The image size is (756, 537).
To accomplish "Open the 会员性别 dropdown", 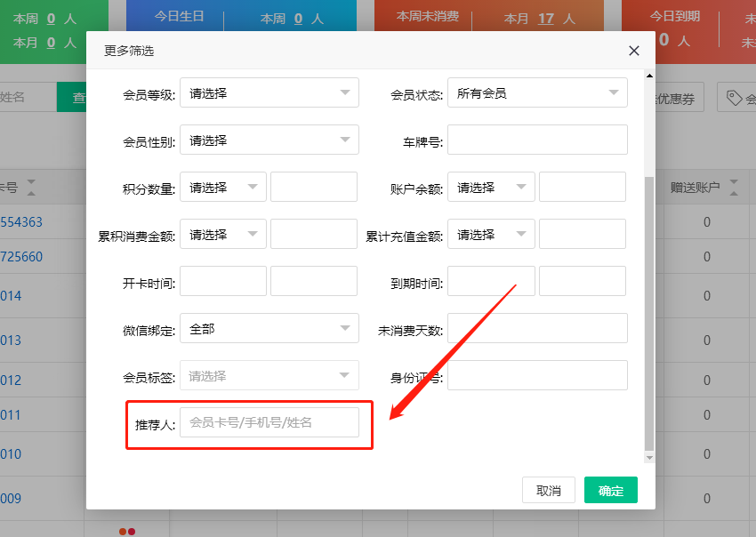I will click(269, 140).
